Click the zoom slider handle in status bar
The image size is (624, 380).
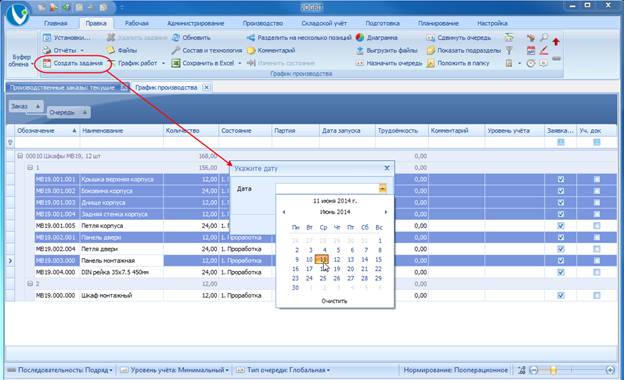(553, 370)
